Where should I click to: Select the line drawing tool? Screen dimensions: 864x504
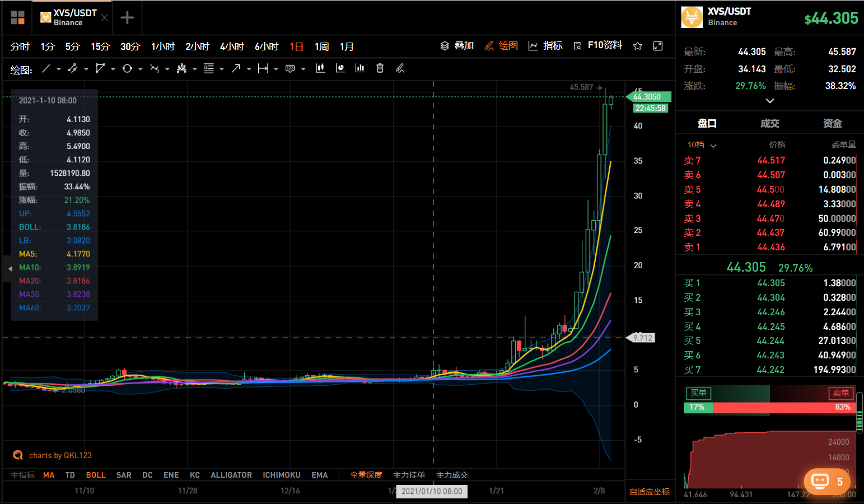pos(46,68)
